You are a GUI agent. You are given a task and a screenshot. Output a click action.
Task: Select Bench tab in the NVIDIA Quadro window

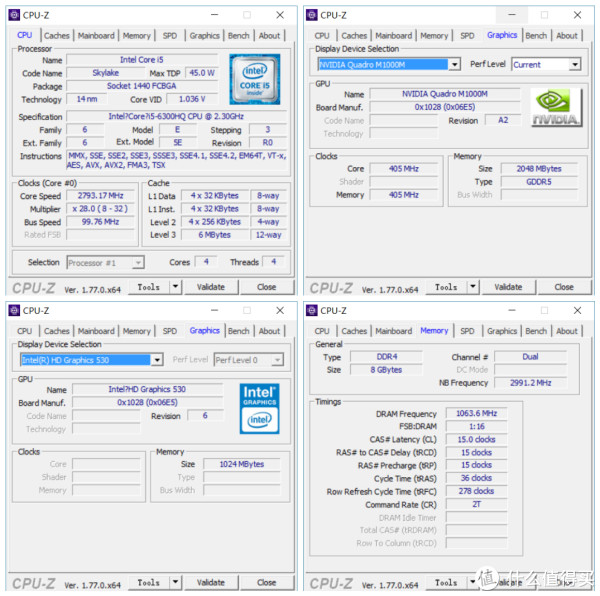click(536, 35)
